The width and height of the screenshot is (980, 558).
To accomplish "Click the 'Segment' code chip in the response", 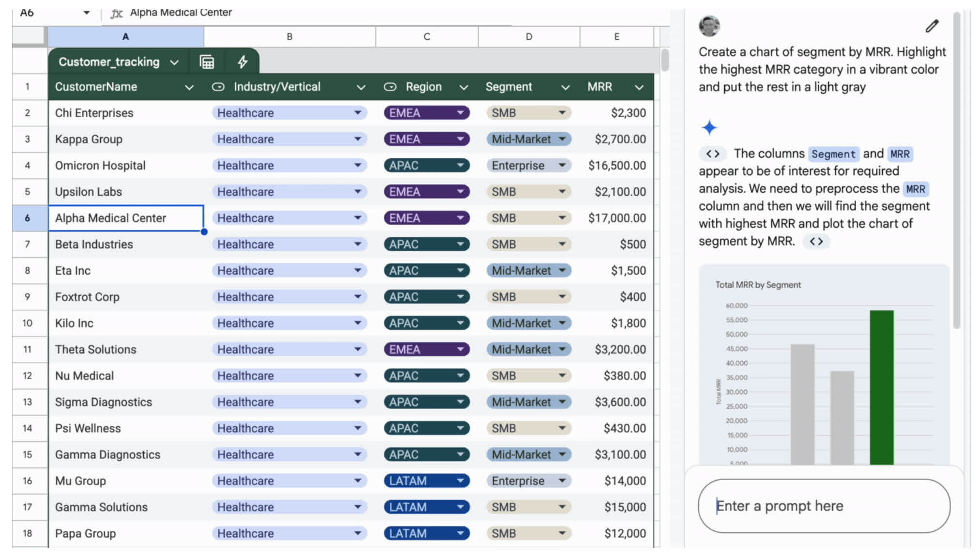I will pyautogui.click(x=833, y=154).
